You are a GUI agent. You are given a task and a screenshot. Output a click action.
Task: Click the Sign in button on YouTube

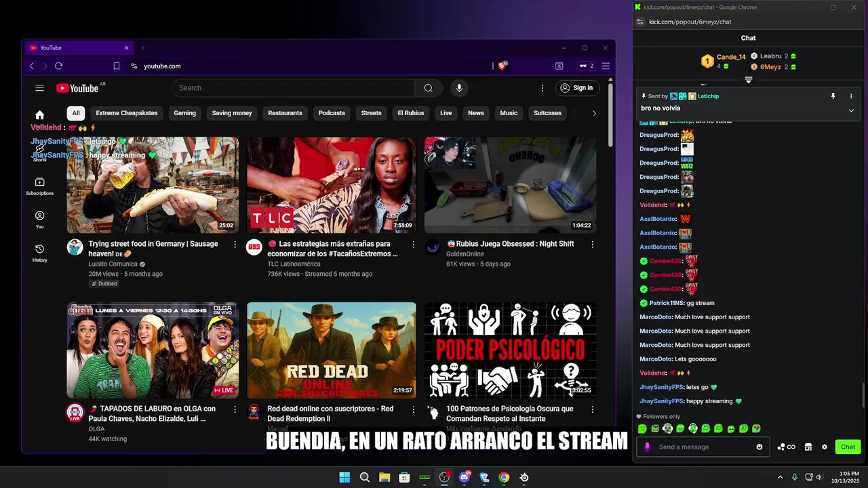coord(577,88)
